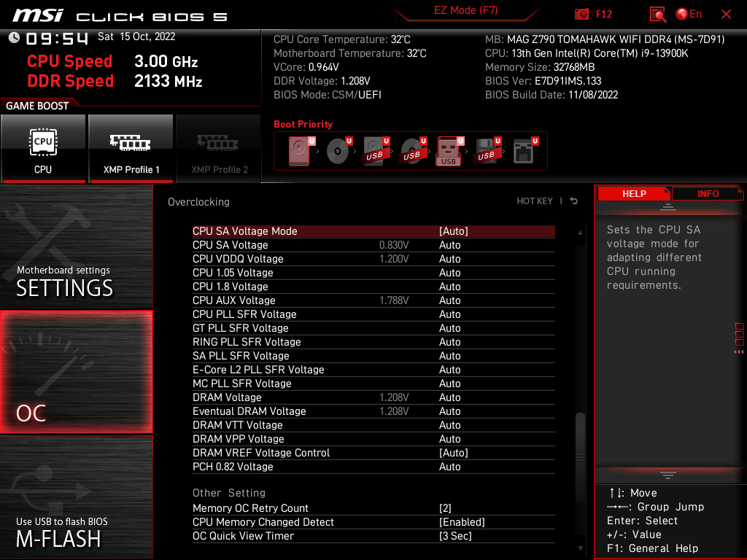Click the GAME BOOST label
The image size is (747, 560).
pyautogui.click(x=37, y=106)
